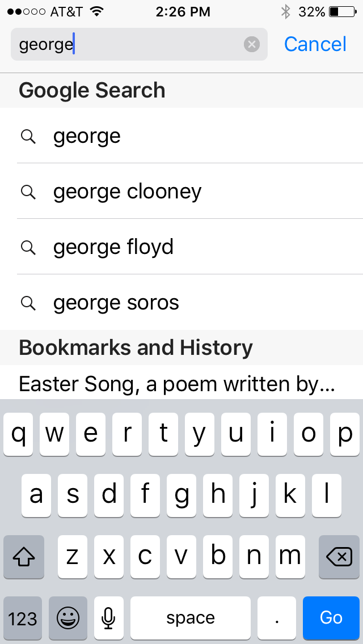The image size is (363, 644).
Task: Choose the george clooney suggestion
Action: click(x=128, y=192)
